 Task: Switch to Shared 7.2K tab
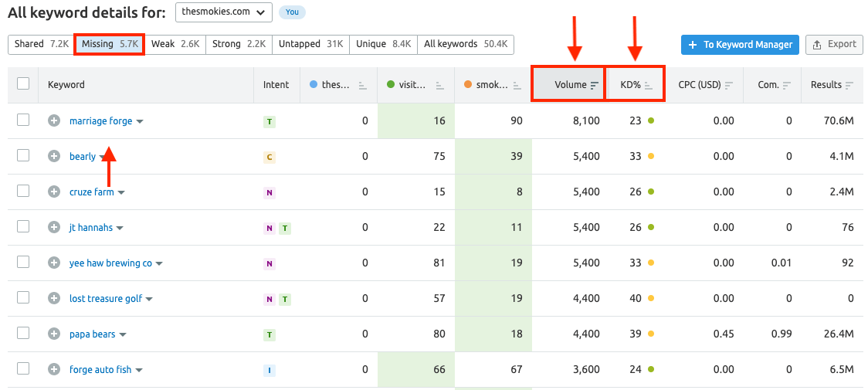pyautogui.click(x=41, y=44)
